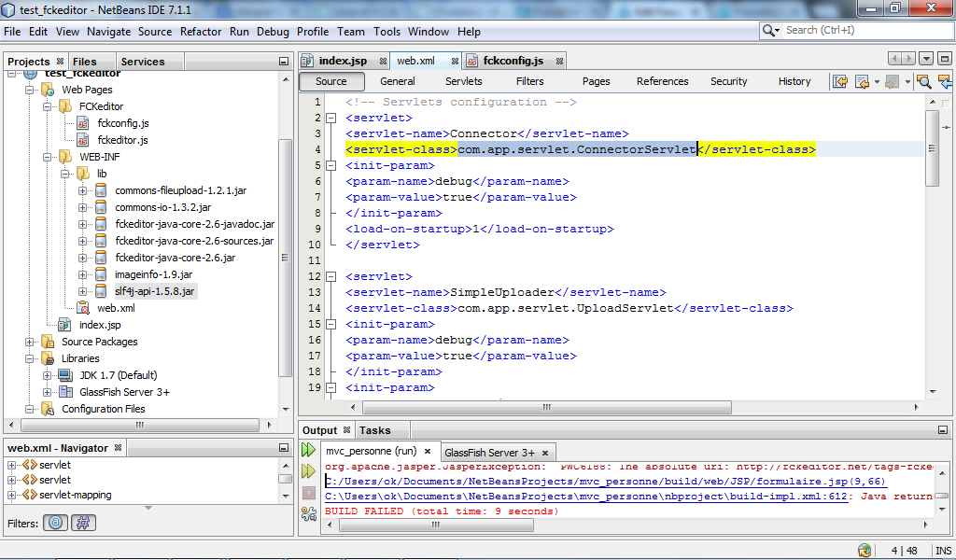Switch to Pages view
Screen dimensions: 956x560
(597, 81)
